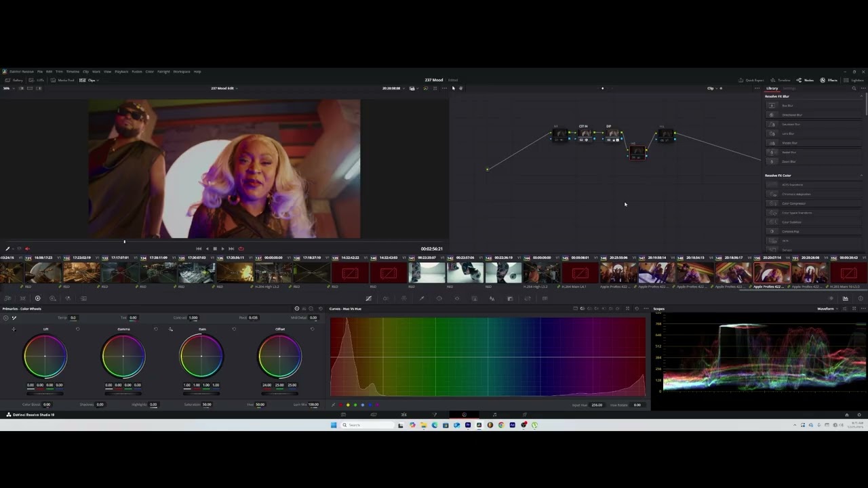The height and width of the screenshot is (488, 868).
Task: Open the Waveform scope type dropdown
Action: click(827, 309)
